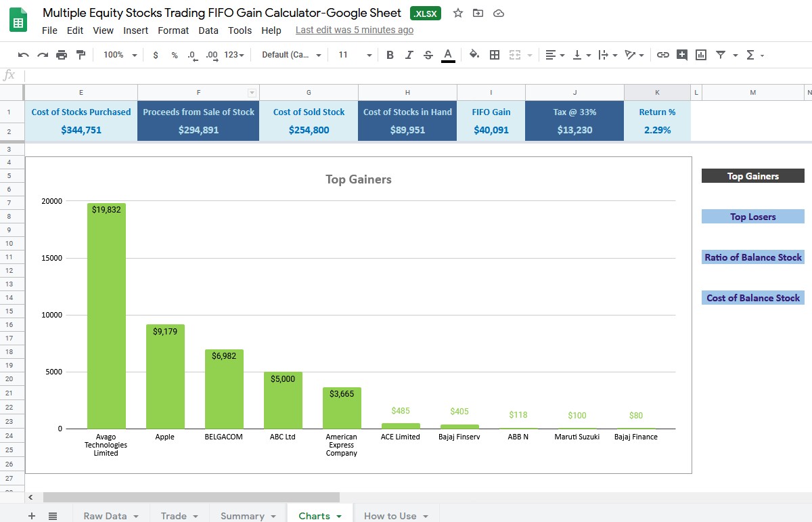Click the undo arrow icon
Screen dimensions: 812x522
coord(24,55)
